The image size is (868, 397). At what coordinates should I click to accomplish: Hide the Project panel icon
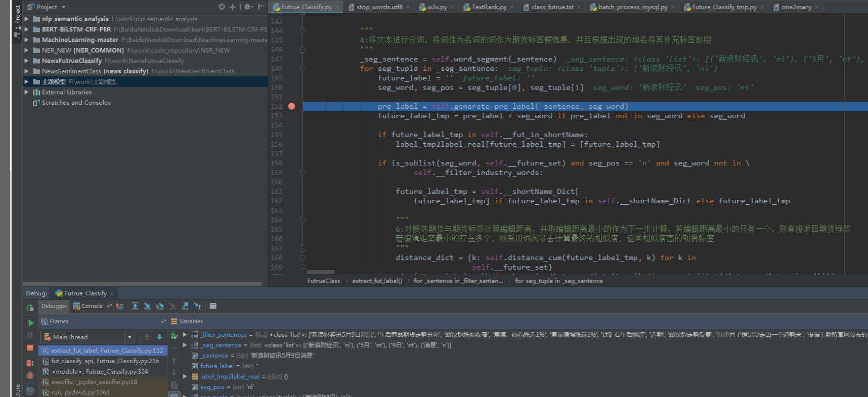coord(261,7)
